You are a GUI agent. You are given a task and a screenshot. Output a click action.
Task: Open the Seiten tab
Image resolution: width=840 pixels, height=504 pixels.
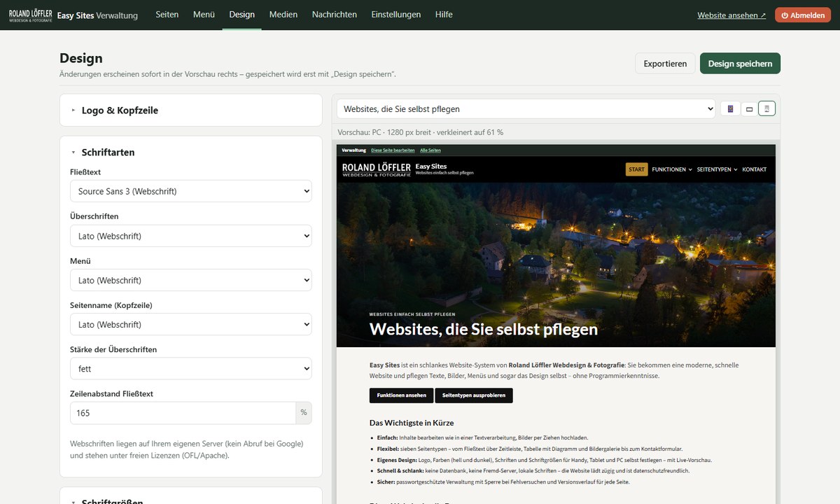point(167,14)
